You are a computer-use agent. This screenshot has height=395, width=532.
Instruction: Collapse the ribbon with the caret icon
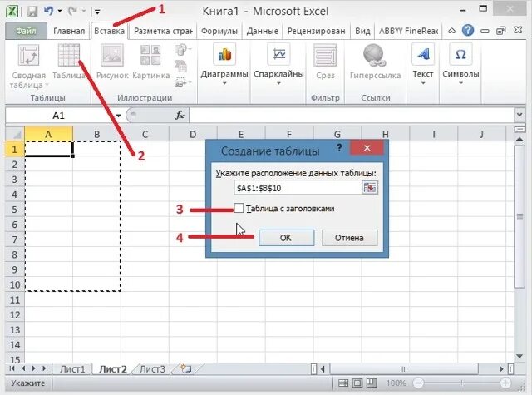click(x=451, y=31)
